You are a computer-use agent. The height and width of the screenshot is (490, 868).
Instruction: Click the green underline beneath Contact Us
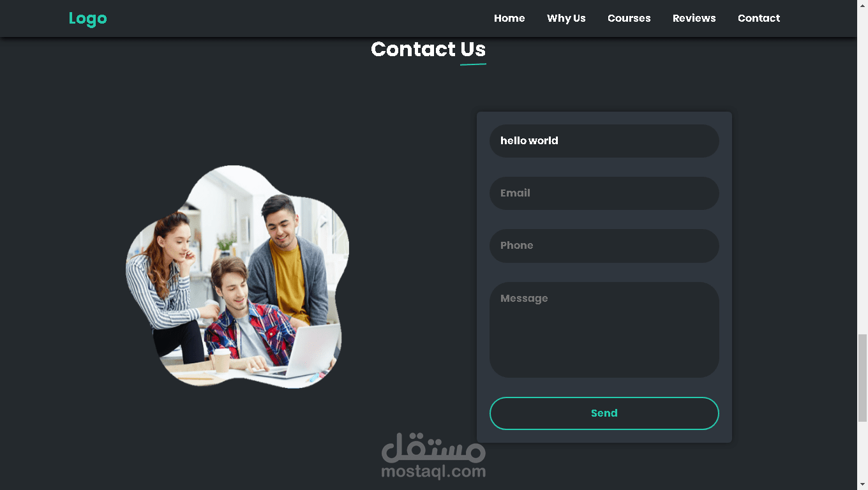473,64
